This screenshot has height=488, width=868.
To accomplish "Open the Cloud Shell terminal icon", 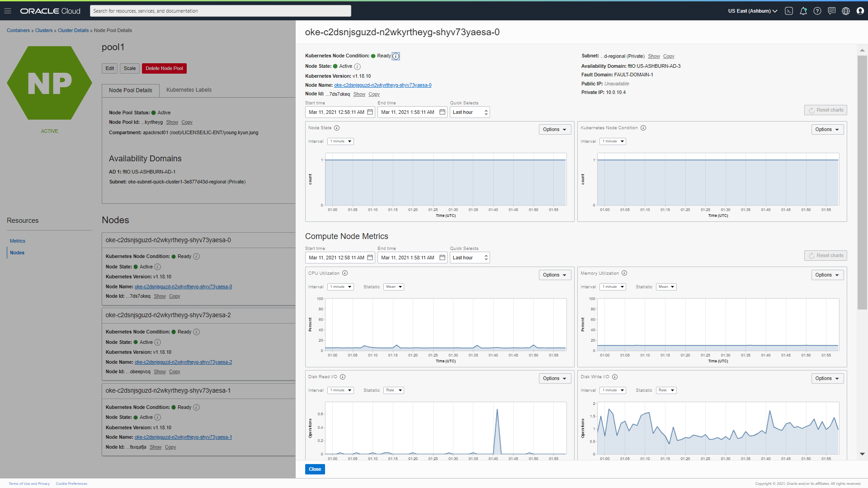I will (x=789, y=11).
